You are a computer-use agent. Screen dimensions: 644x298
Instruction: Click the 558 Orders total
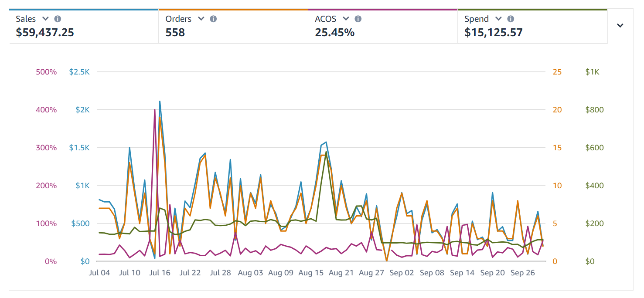coord(175,32)
